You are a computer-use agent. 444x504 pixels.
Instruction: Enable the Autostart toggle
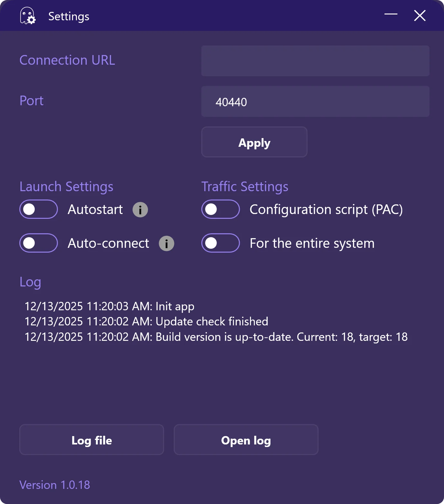[x=39, y=209]
